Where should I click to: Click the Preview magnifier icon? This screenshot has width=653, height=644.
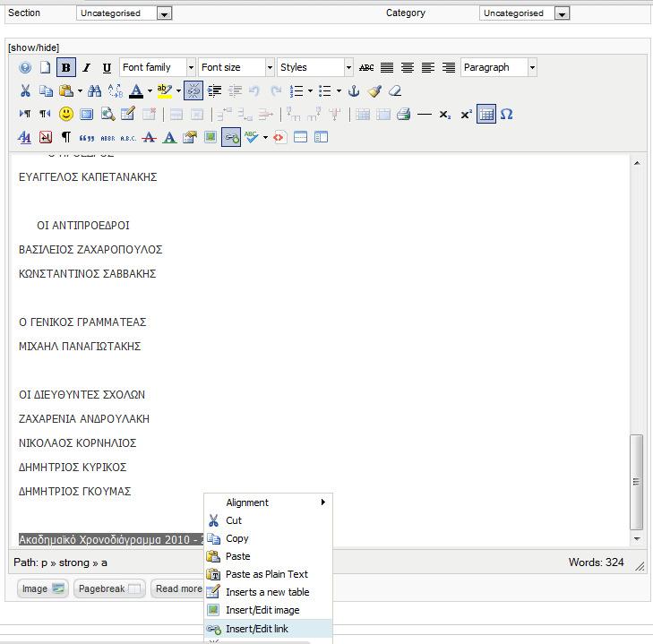click(107, 114)
